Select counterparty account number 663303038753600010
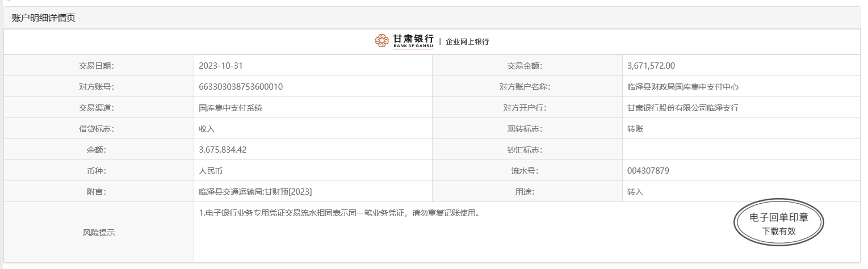Image resolution: width=868 pixels, height=269 pixels. point(241,87)
